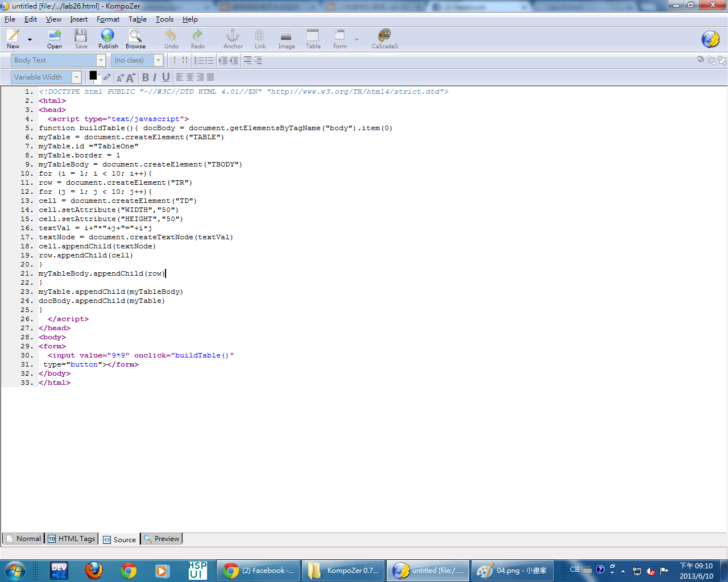This screenshot has height=582, width=728.
Task: Insert a table with the Table icon
Action: pyautogui.click(x=313, y=39)
